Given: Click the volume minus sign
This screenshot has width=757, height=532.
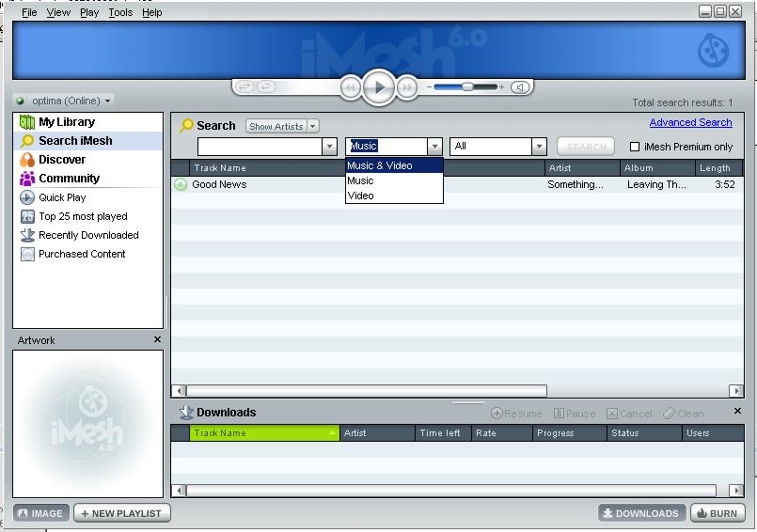Looking at the screenshot, I should pyautogui.click(x=429, y=86).
